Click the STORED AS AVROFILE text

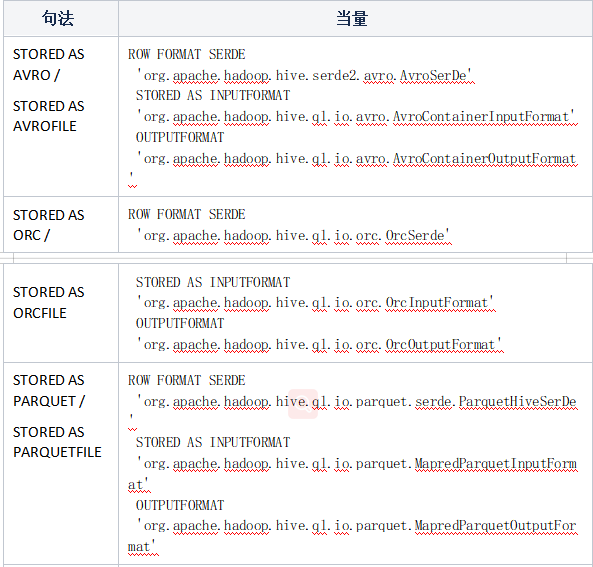point(48,116)
